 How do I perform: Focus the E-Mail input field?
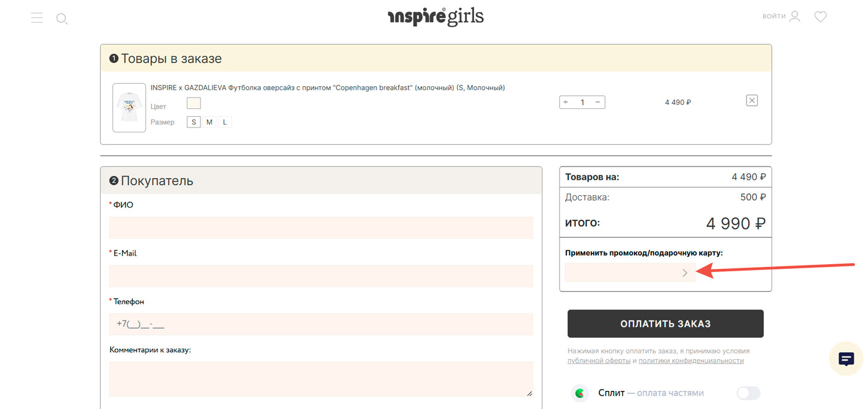[x=321, y=276]
